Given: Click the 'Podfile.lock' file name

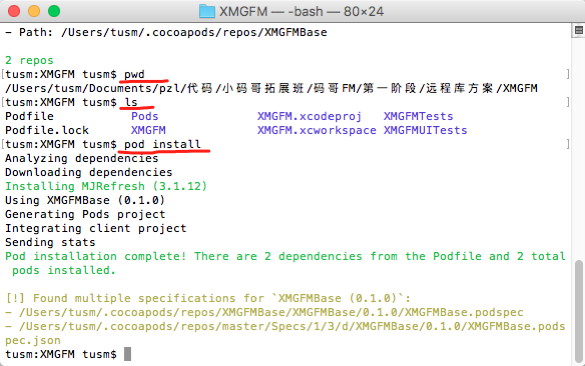Looking at the screenshot, I should tap(47, 130).
